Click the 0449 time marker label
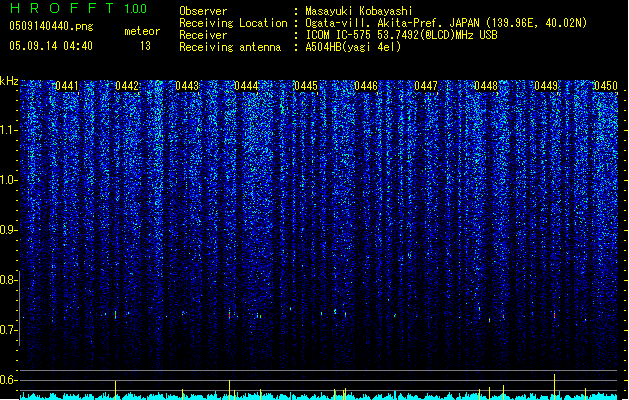Screen dimensions: 629x400 pyautogui.click(x=546, y=86)
